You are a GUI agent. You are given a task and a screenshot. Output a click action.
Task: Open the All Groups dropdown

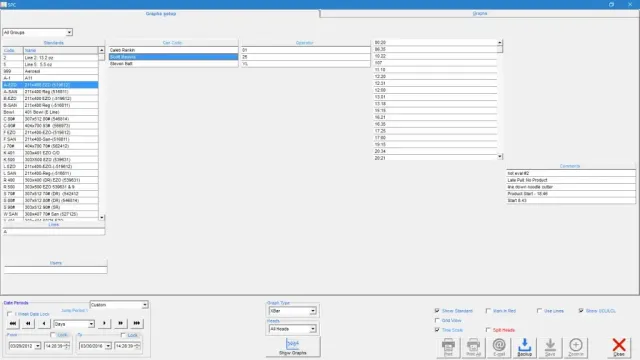coord(38,32)
